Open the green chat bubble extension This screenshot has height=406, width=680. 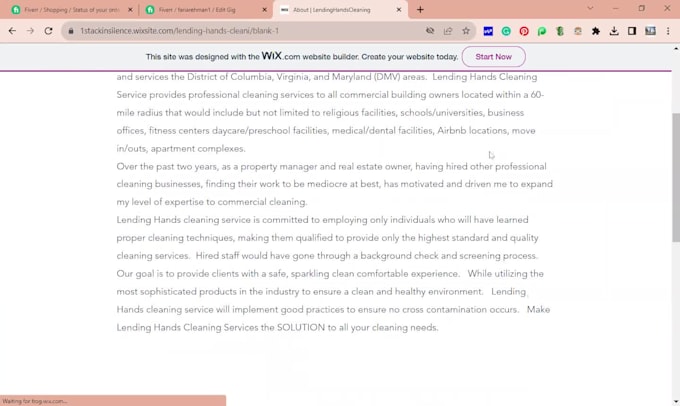tap(542, 31)
